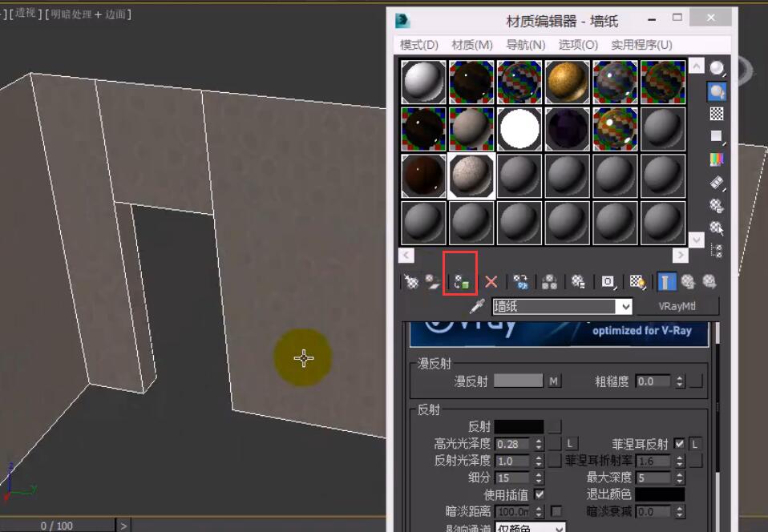Open the 墙纸 material name dropdown

[625, 307]
